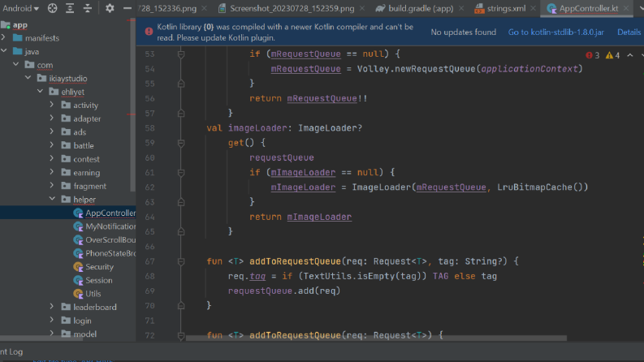Click the red error icon in Kotlin banner
Image resolution: width=644 pixels, height=362 pixels.
tap(149, 31)
